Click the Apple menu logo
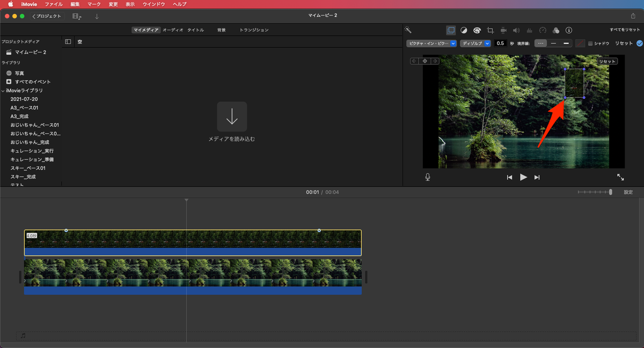 point(10,4)
